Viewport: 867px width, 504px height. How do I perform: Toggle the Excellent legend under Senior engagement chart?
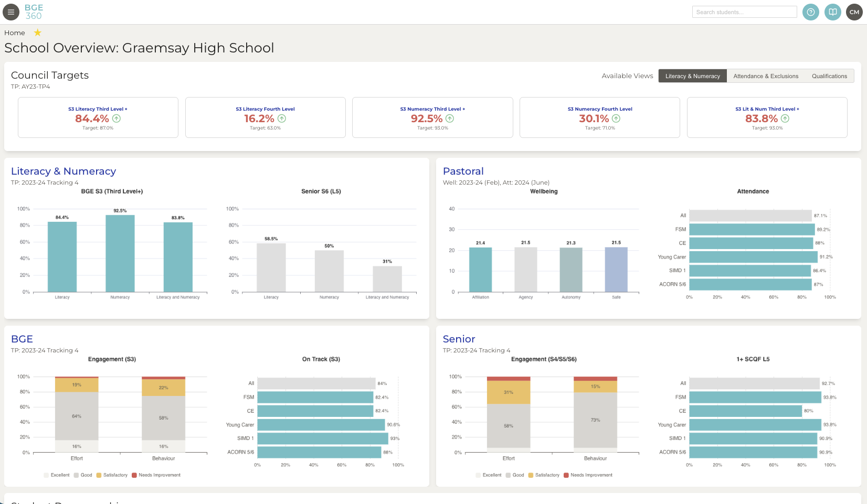[x=489, y=475]
